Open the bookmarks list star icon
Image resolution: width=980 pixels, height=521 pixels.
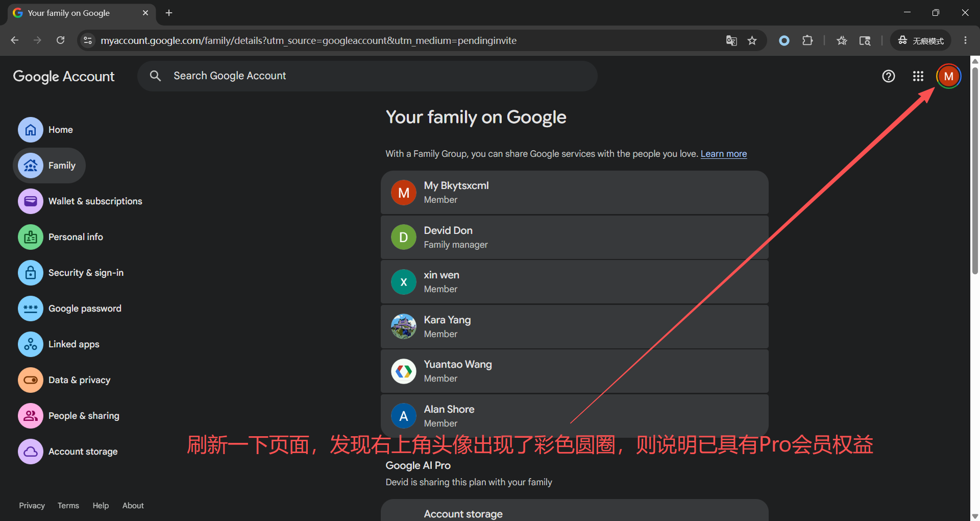tap(842, 40)
